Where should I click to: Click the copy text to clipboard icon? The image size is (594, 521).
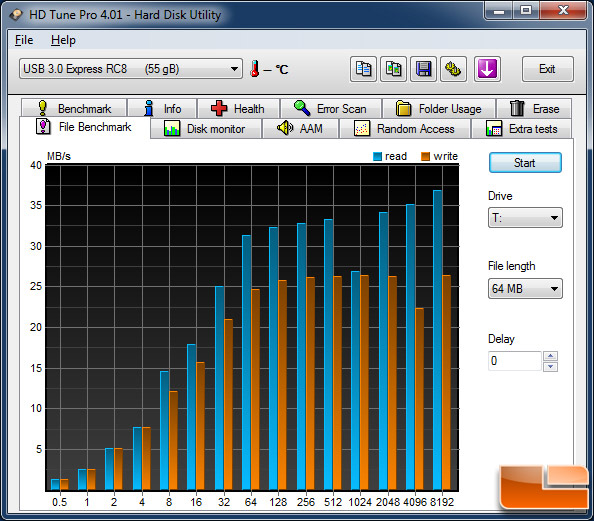pyautogui.click(x=363, y=69)
